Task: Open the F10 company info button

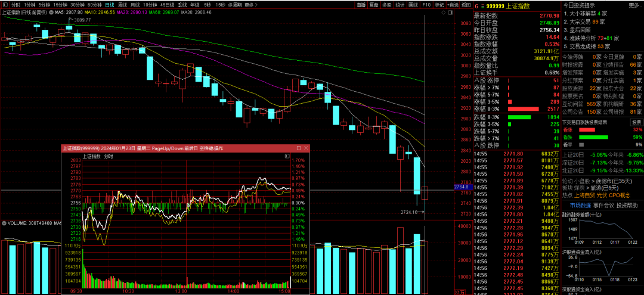Action: [x=426, y=5]
